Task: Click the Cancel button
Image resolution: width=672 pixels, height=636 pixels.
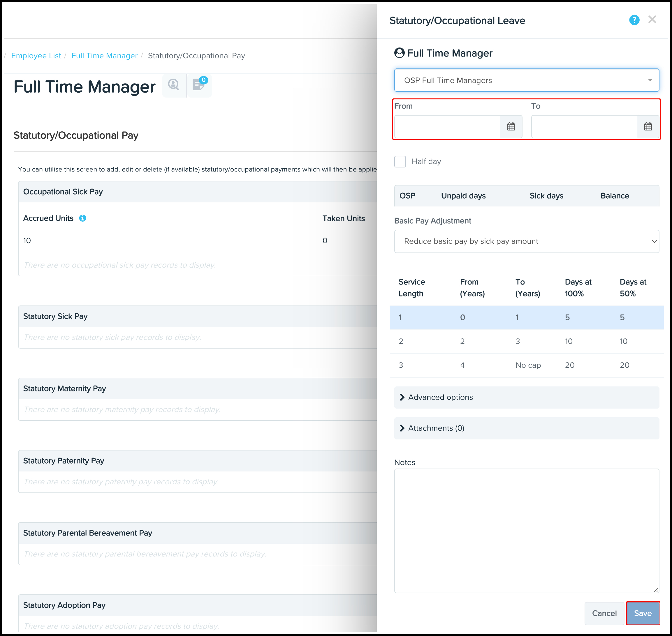Action: [604, 613]
